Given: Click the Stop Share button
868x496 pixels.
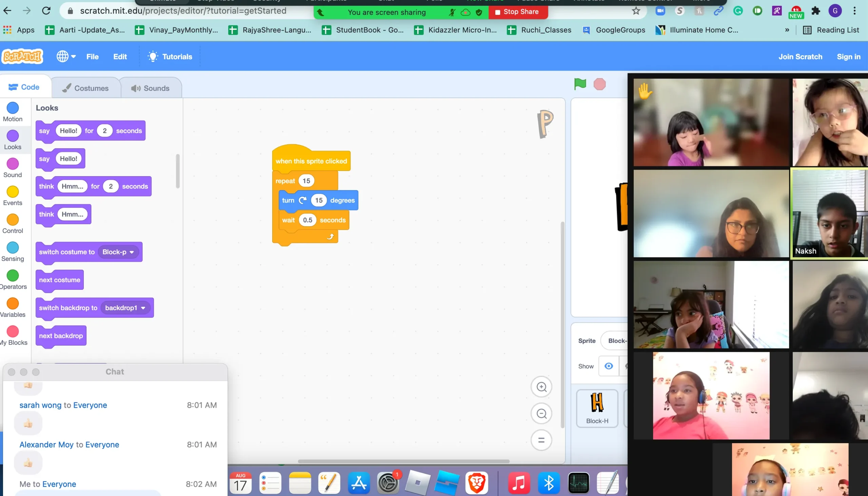Looking at the screenshot, I should pyautogui.click(x=518, y=12).
